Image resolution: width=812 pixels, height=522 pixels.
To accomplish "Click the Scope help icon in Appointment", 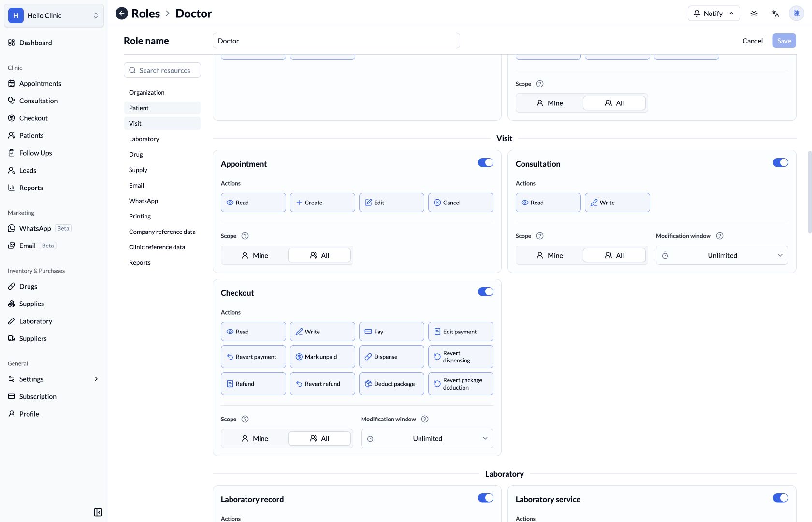I will 245,236.
